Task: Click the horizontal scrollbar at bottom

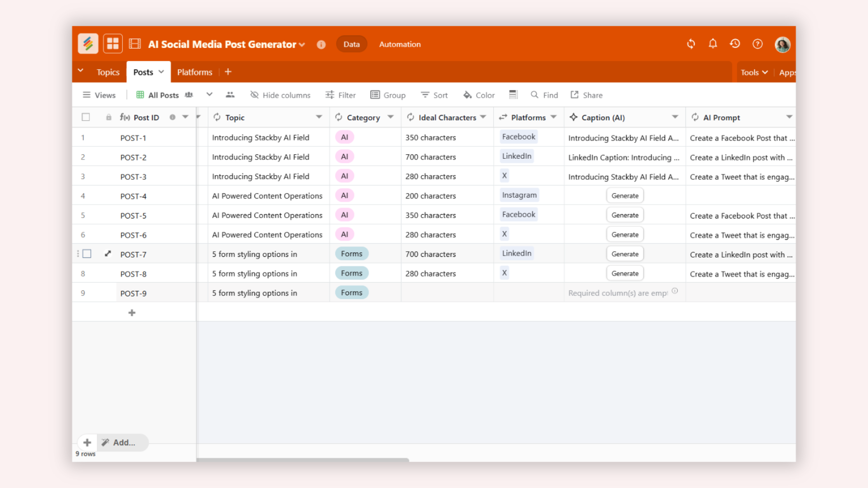Action: pyautogui.click(x=302, y=460)
